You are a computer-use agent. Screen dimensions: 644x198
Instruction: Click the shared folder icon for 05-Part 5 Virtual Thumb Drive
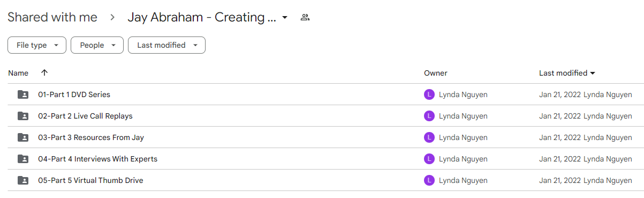(x=23, y=180)
